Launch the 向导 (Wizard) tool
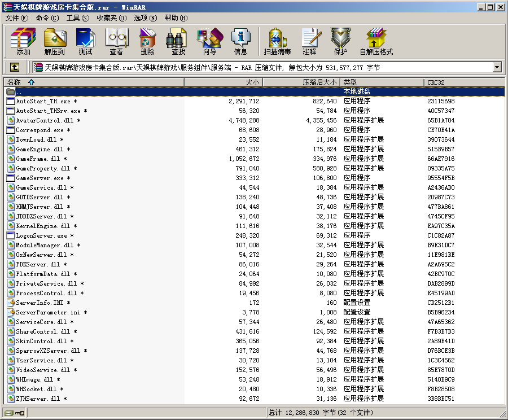 (x=209, y=41)
